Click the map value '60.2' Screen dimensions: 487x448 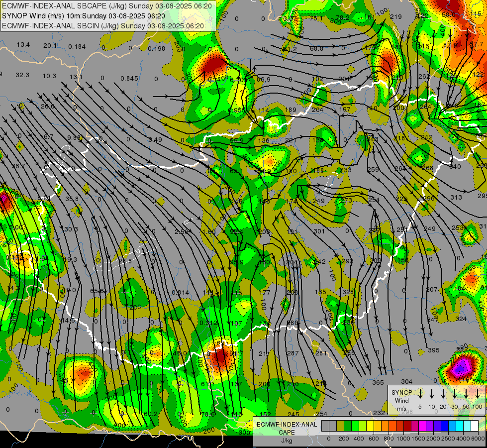pos(151,414)
